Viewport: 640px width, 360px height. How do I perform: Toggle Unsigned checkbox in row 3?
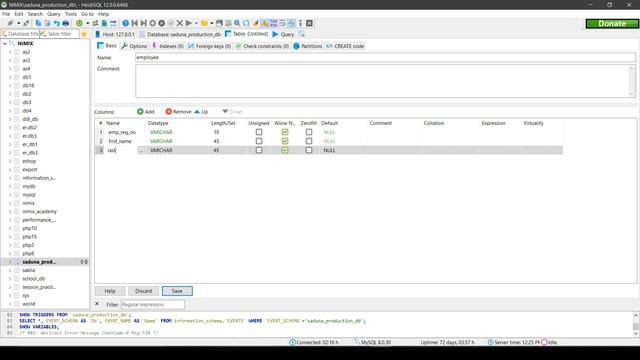pyautogui.click(x=259, y=150)
